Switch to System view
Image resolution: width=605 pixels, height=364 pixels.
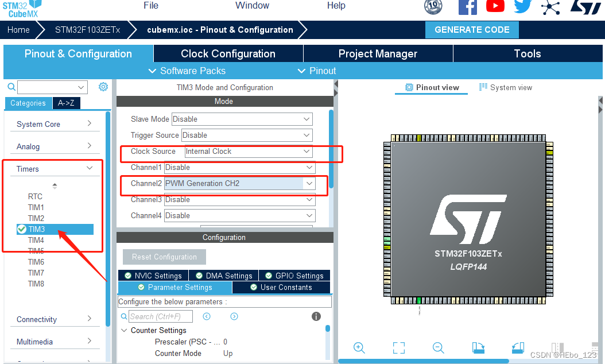click(506, 87)
